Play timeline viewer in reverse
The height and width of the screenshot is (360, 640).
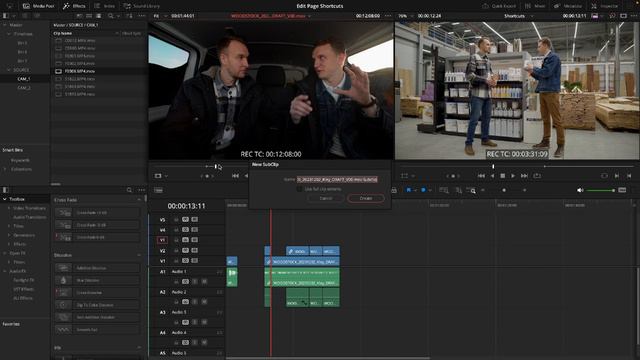point(492,176)
